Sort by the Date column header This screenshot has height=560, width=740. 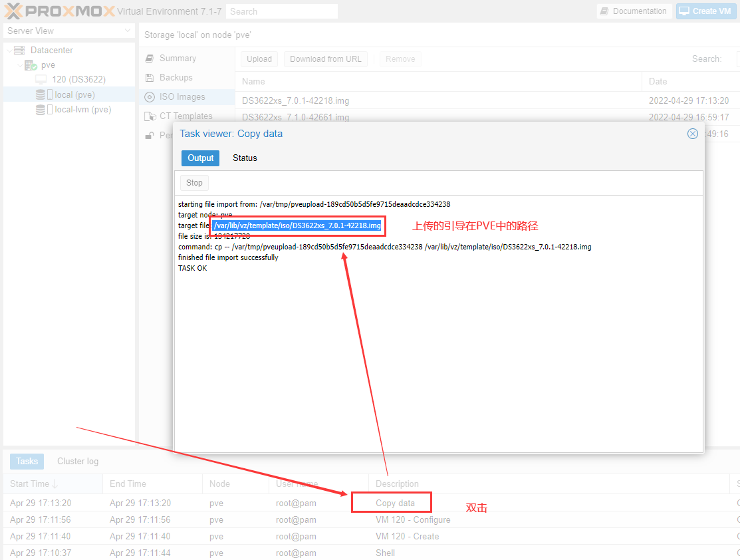691,82
